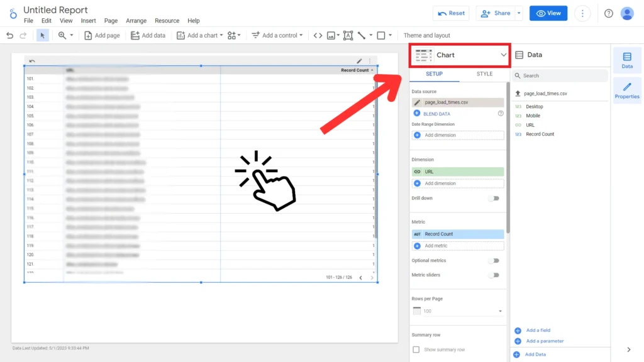
Task: Click the data panel Search field
Action: coord(560,75)
